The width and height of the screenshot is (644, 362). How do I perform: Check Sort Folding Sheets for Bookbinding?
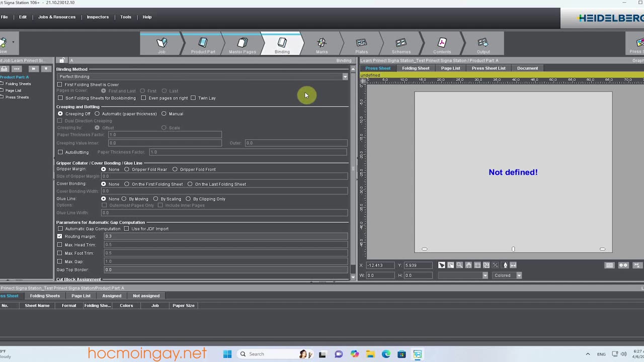point(60,98)
